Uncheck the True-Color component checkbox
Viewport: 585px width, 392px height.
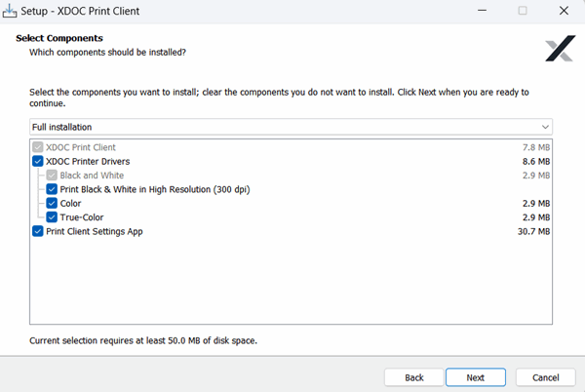(x=52, y=217)
